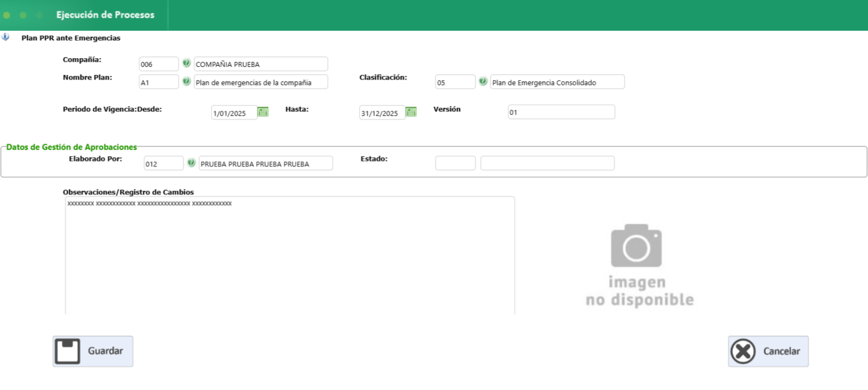This screenshot has height=390, width=868.
Task: Click the first window control dot in title bar
Action: 7,15
